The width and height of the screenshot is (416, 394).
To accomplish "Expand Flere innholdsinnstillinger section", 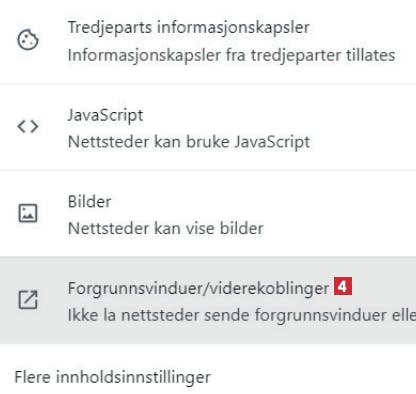I will pos(113,377).
